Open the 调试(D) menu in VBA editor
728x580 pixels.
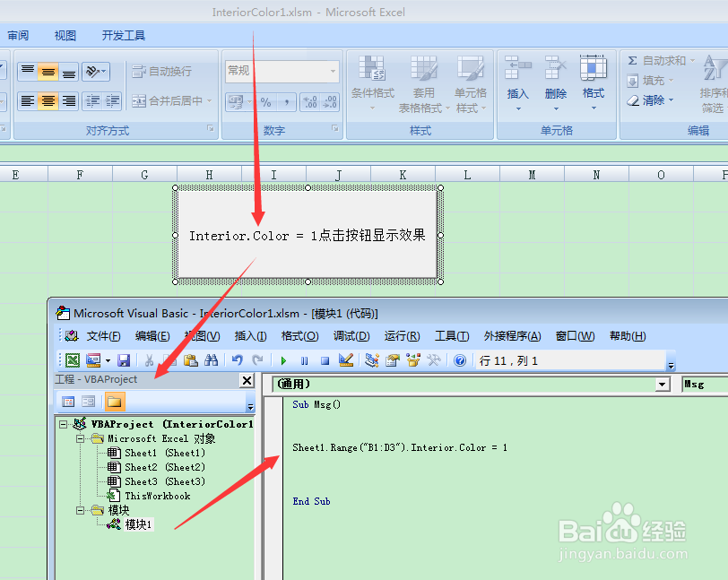point(351,336)
